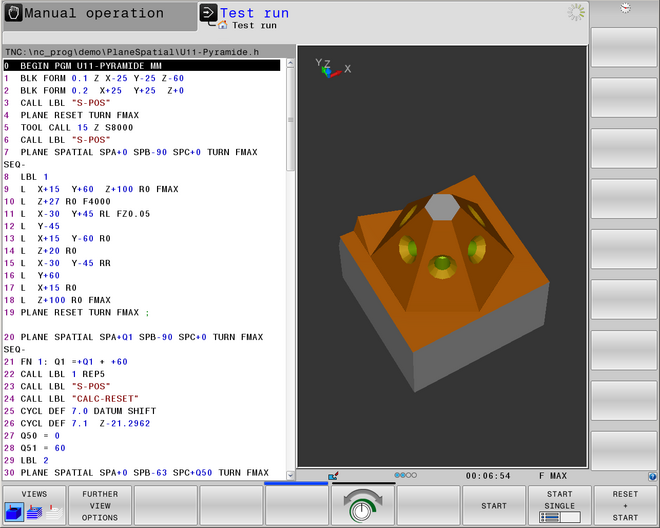Click the busy spinner icon in header
660x528 pixels.
point(575,12)
